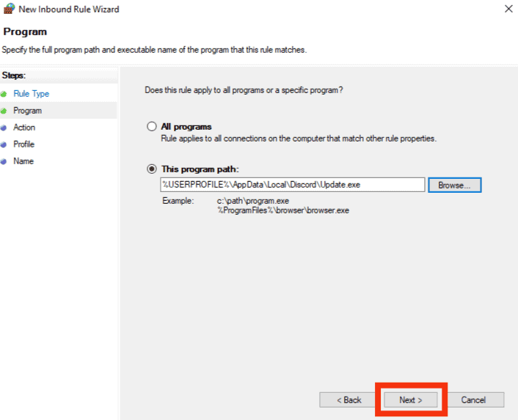This screenshot has width=518, height=420.
Task: Click the green bullet beside Rule Type
Action: coord(4,94)
